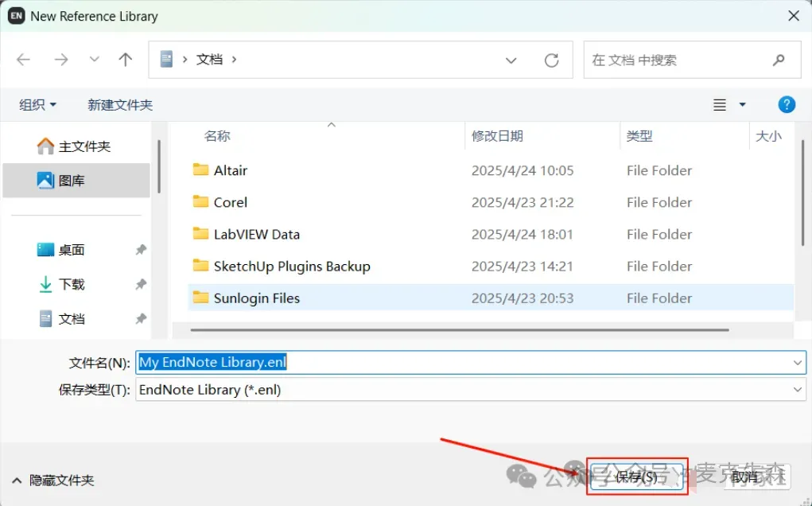The image size is (812, 506).
Task: Click the Corel folder icon
Action: 200,201
